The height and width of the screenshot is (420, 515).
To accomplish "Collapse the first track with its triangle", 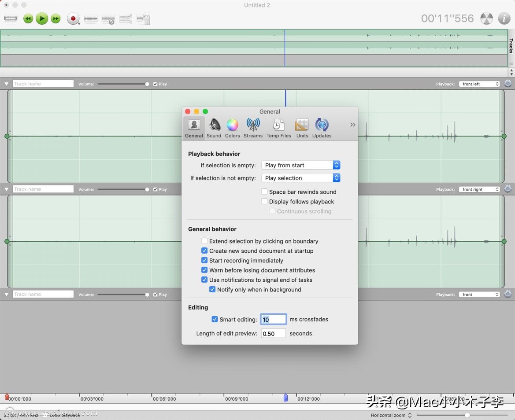I will click(x=6, y=84).
